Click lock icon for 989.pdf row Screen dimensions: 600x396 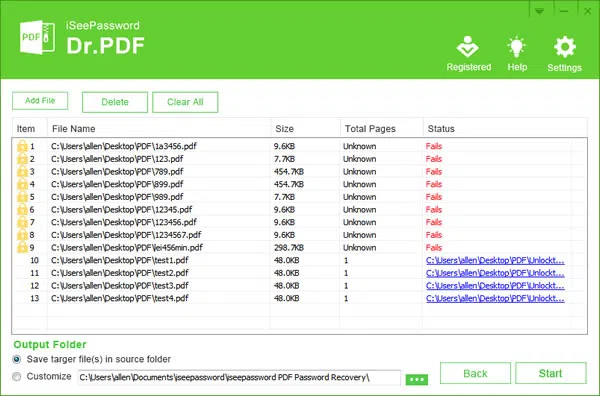point(22,197)
